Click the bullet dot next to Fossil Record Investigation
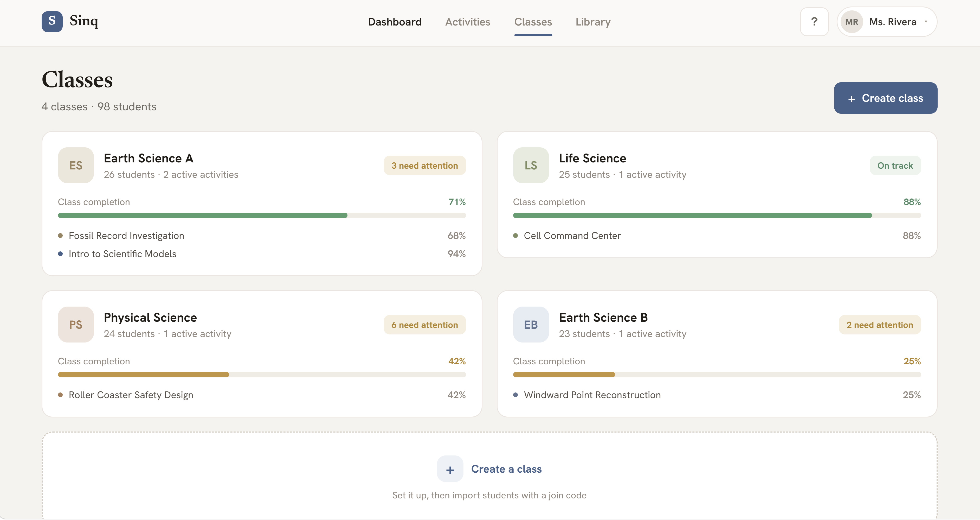The height and width of the screenshot is (520, 980). (60, 236)
